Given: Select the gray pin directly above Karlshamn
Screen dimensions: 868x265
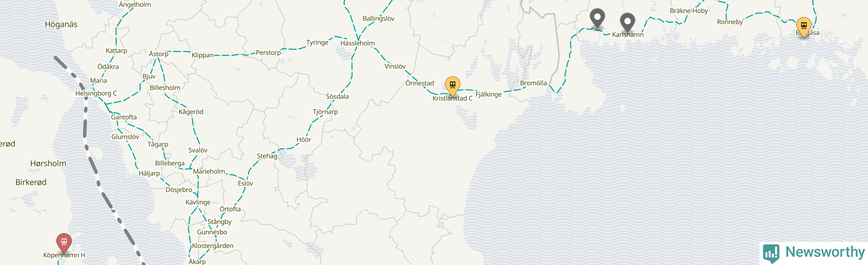Looking at the screenshot, I should click(x=628, y=22).
